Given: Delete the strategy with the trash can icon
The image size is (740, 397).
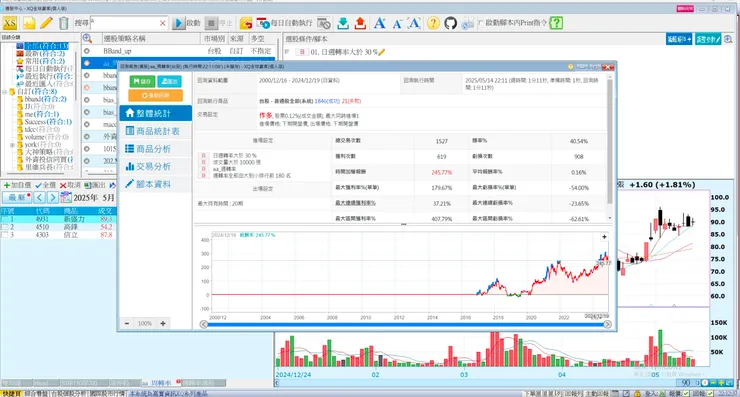Looking at the screenshot, I should click(x=64, y=23).
